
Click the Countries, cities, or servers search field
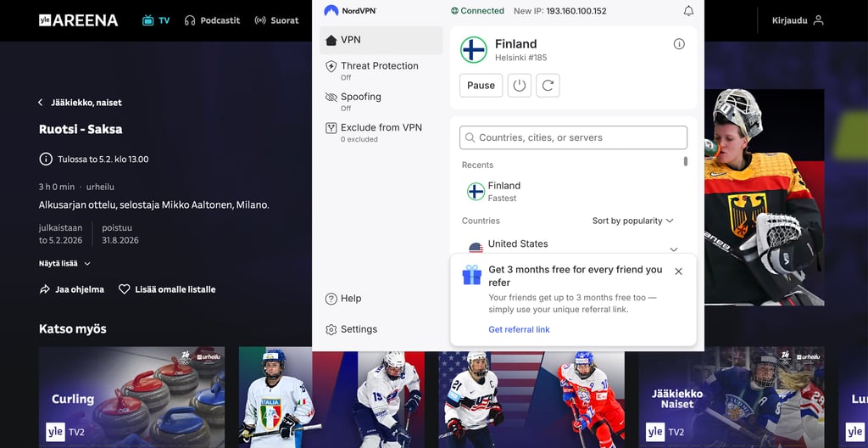[x=573, y=137]
